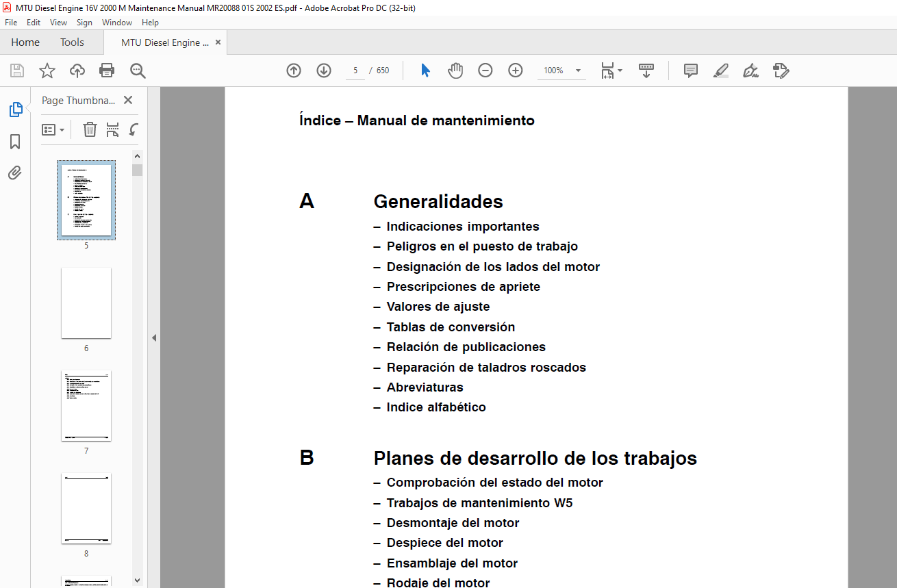The height and width of the screenshot is (588, 897).
Task: Click thumbnail scrollbar up arrow
Action: click(138, 156)
